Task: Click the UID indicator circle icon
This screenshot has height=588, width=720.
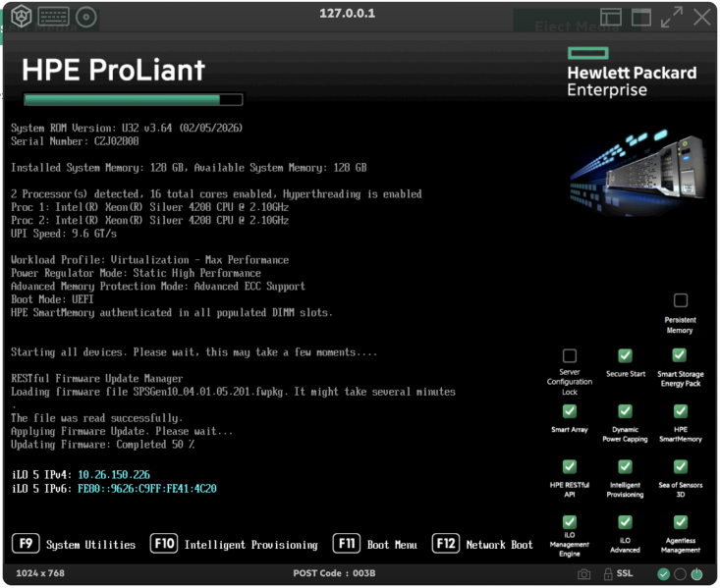Action: [680, 574]
